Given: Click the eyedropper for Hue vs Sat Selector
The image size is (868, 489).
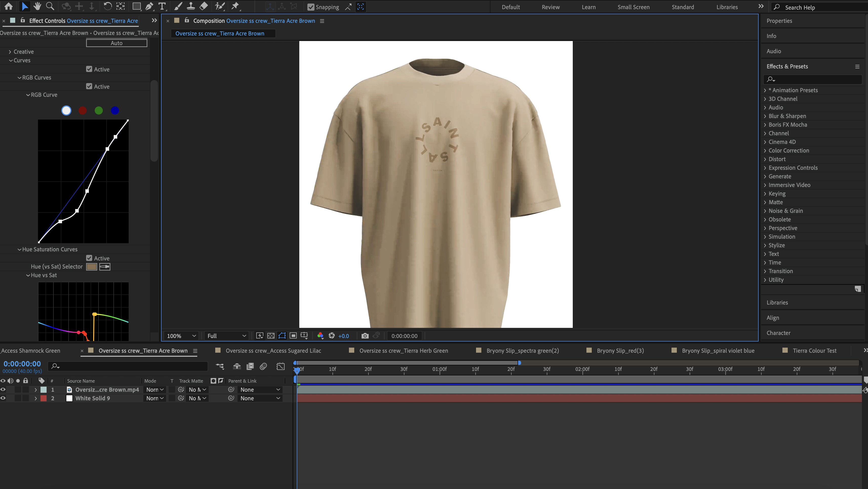Looking at the screenshot, I should click(105, 267).
